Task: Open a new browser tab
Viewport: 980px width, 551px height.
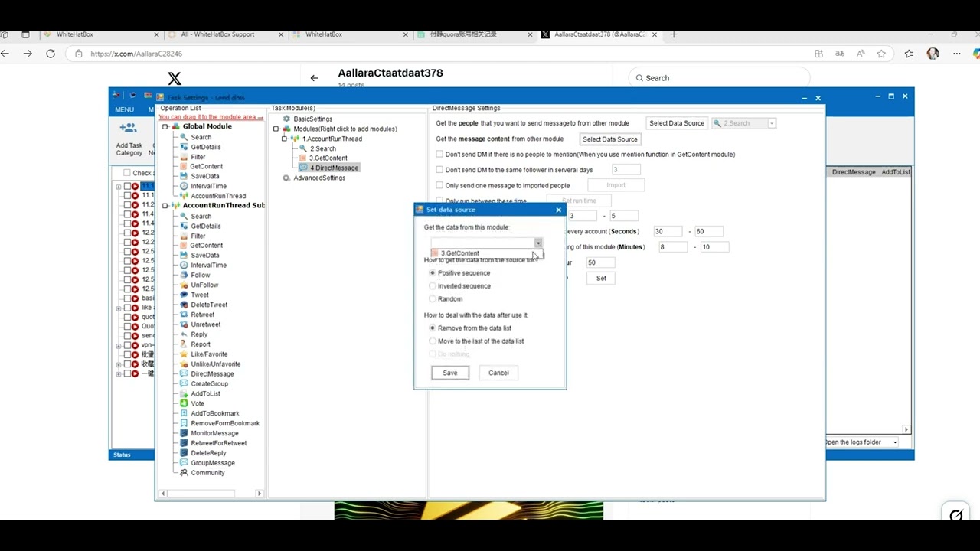Action: 674,34
